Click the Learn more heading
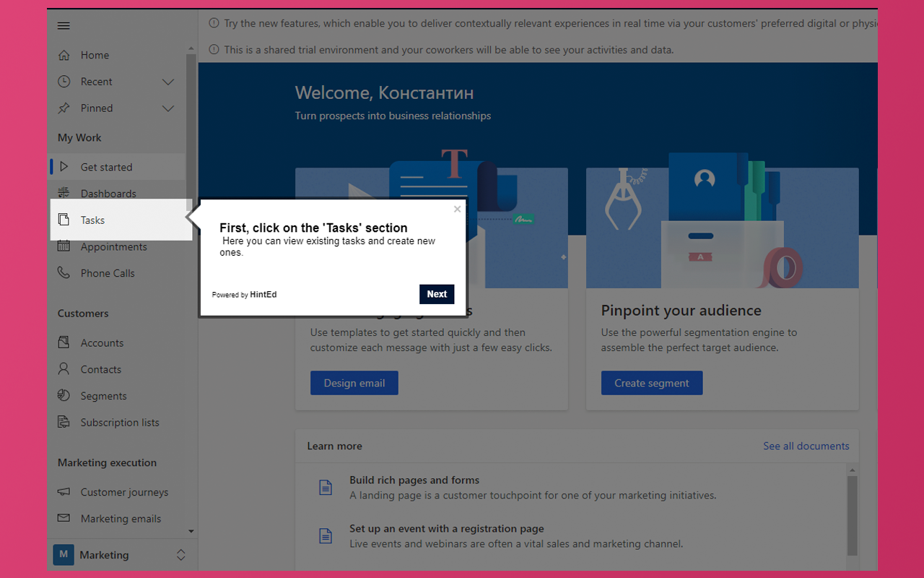This screenshot has height=578, width=924. pos(335,446)
